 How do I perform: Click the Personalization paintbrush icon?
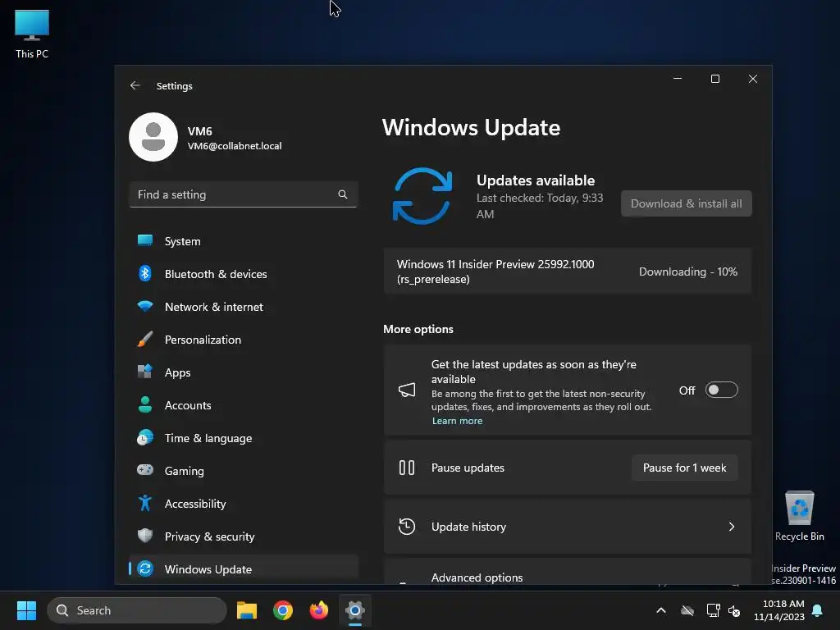tap(144, 339)
